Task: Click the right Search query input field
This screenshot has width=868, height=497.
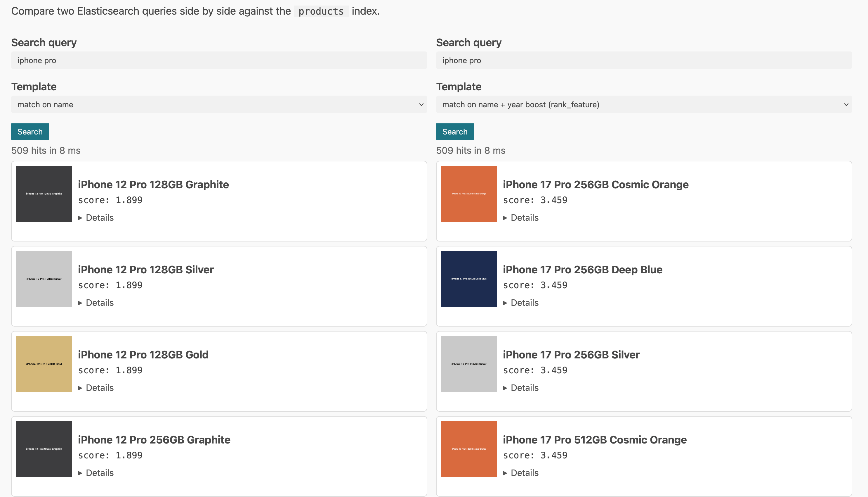Action: (644, 61)
